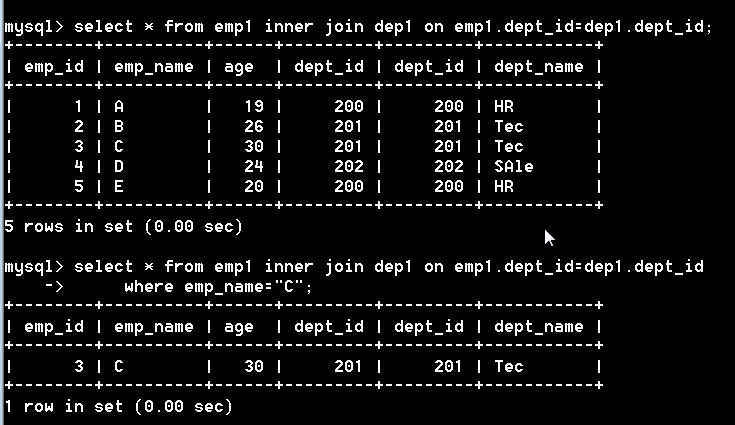Click emp_name value 'E' in the first table
This screenshot has height=425, width=735.
tap(119, 186)
